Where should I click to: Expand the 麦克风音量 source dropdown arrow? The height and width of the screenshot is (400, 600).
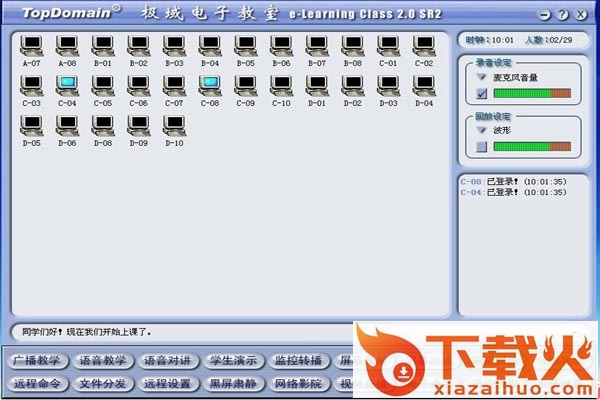pyautogui.click(x=482, y=77)
